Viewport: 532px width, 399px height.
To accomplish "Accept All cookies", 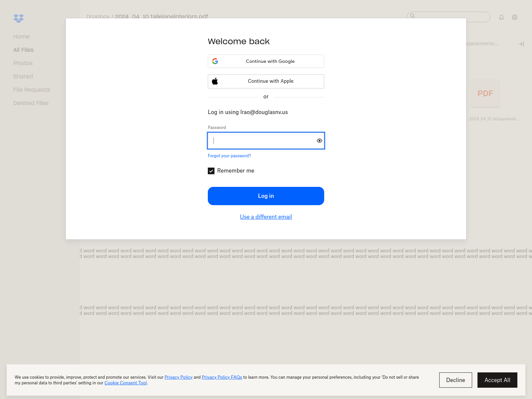I will 497,380.
